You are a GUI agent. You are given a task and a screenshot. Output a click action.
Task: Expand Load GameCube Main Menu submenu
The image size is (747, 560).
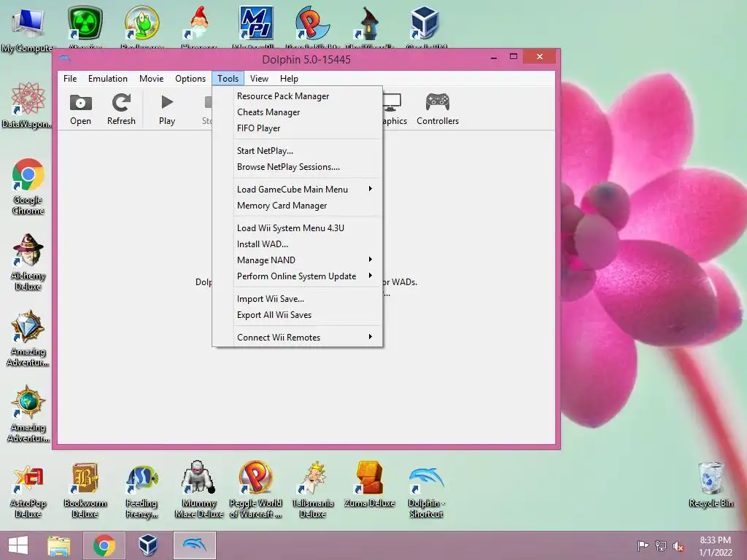[297, 190]
